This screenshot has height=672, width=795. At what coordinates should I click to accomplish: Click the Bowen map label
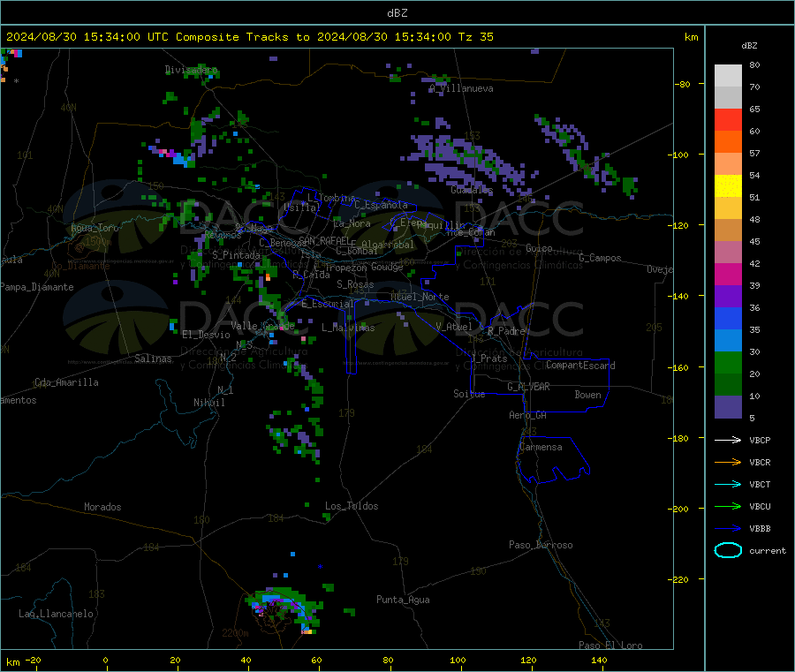[x=587, y=395]
